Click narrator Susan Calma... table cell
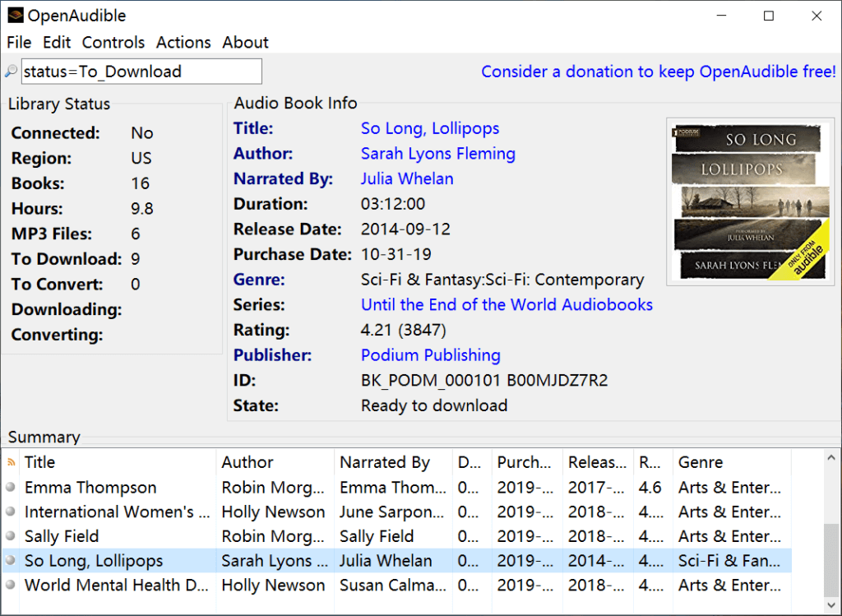Screen dimensions: 842x616 click(x=392, y=585)
